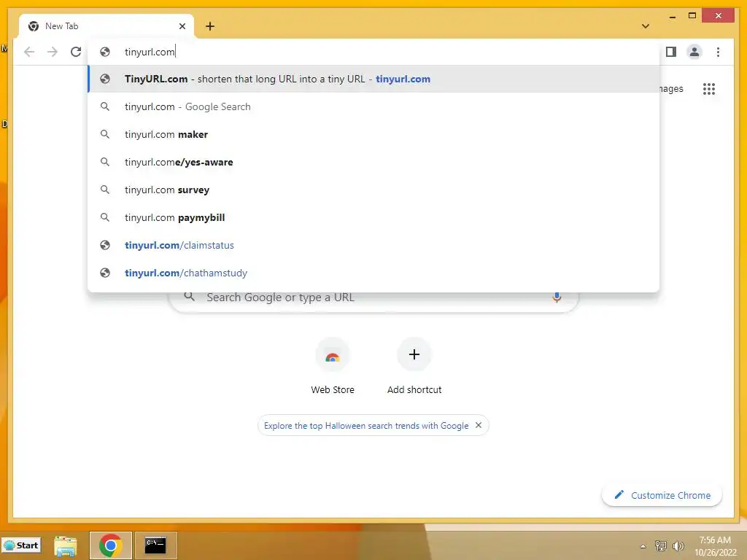
Task: Dismiss the Halloween search trends banner
Action: click(479, 425)
